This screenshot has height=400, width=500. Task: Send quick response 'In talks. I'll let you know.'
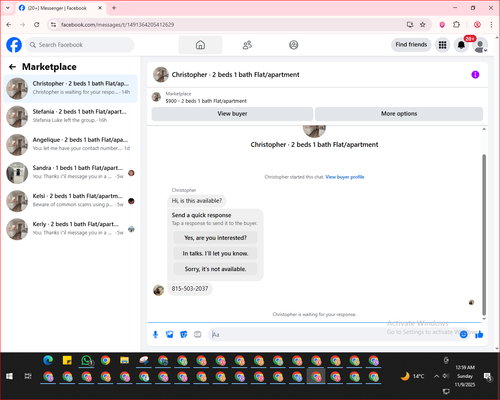[x=215, y=254]
